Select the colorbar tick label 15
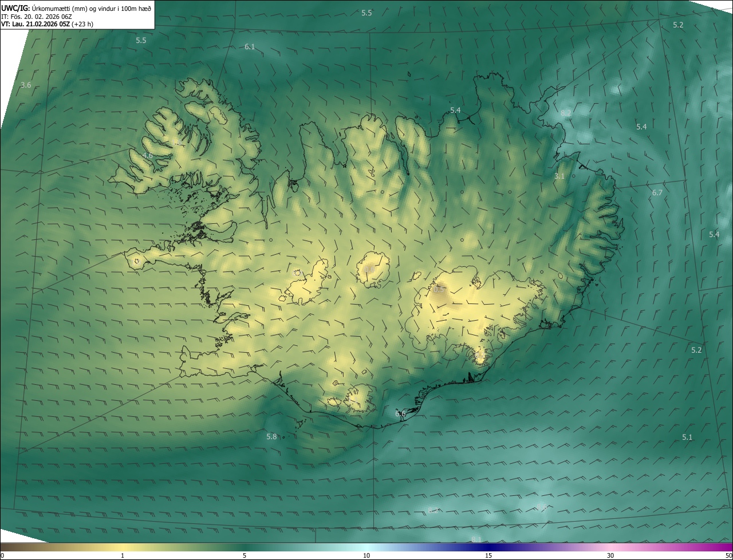This screenshot has height=560, width=733. [x=488, y=555]
